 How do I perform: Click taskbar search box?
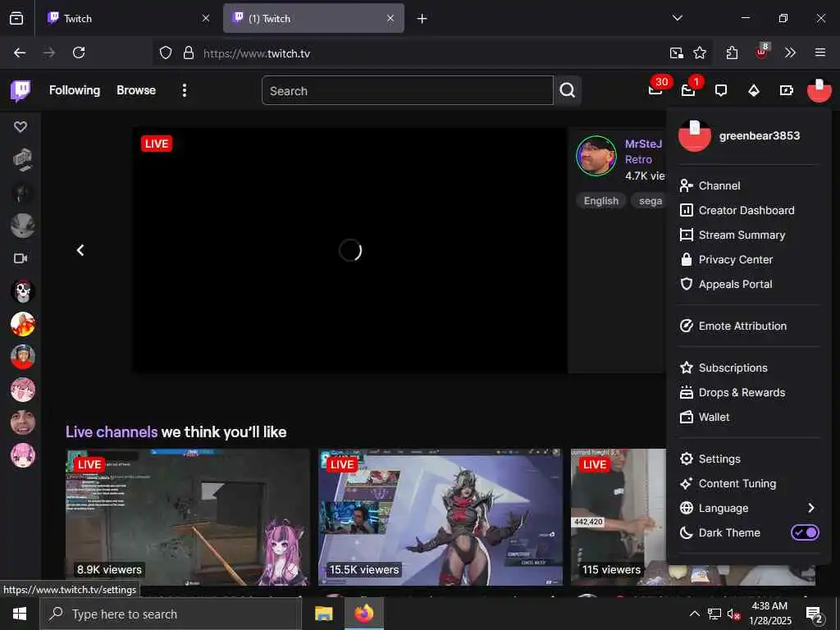(171, 614)
